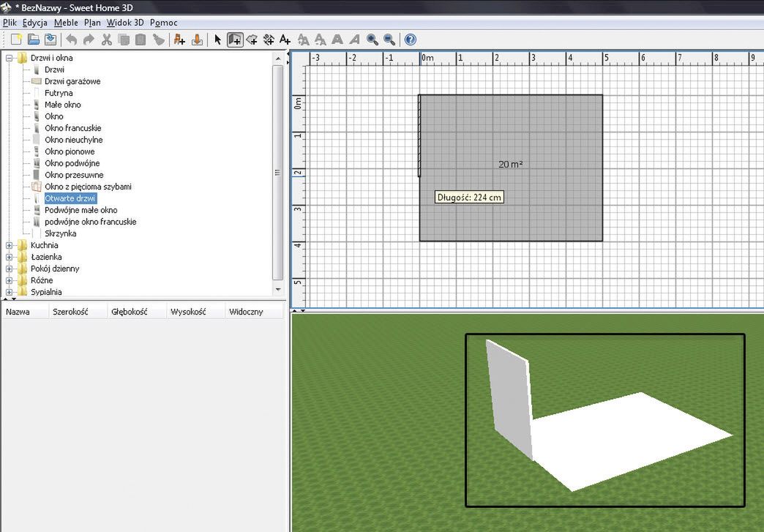The image size is (764, 532).
Task: Click the arrow Select objects tool
Action: 217,40
